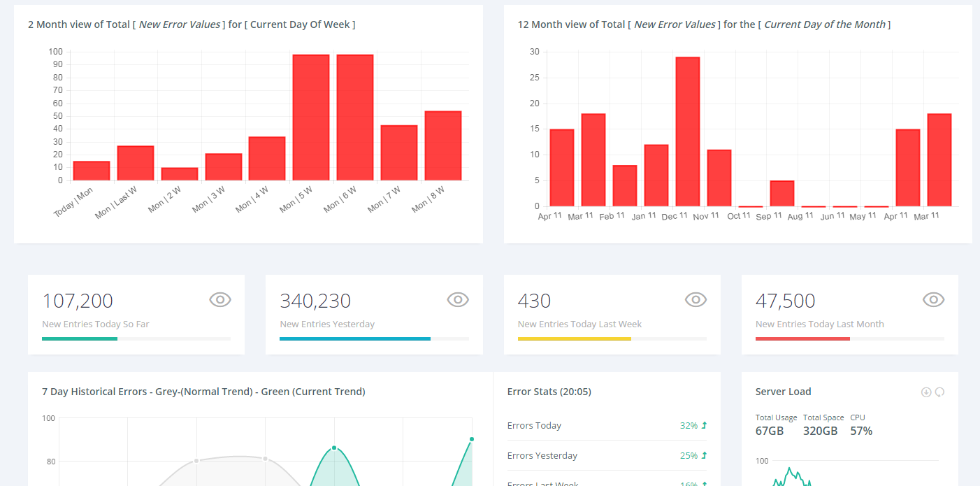Click the 340,230 New Entries Yesterday figure
The image size is (980, 486).
click(x=315, y=301)
